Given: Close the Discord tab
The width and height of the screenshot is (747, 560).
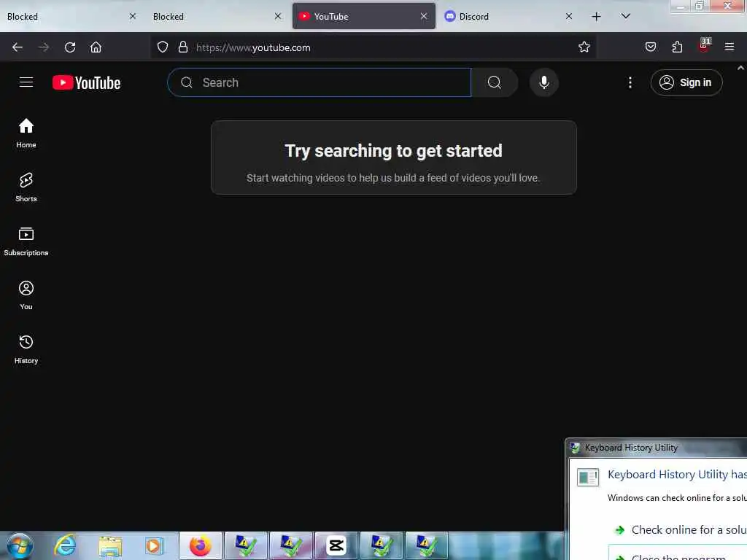Looking at the screenshot, I should [569, 16].
